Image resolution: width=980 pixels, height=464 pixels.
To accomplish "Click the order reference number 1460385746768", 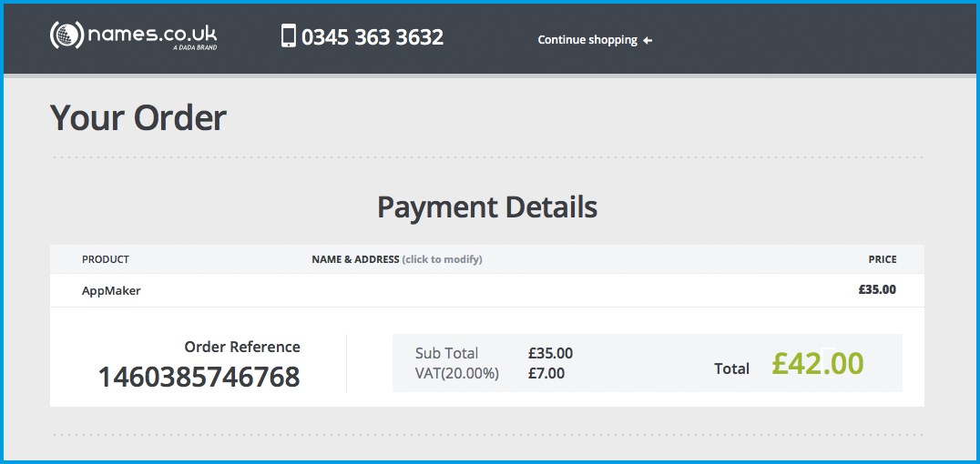I will [199, 377].
